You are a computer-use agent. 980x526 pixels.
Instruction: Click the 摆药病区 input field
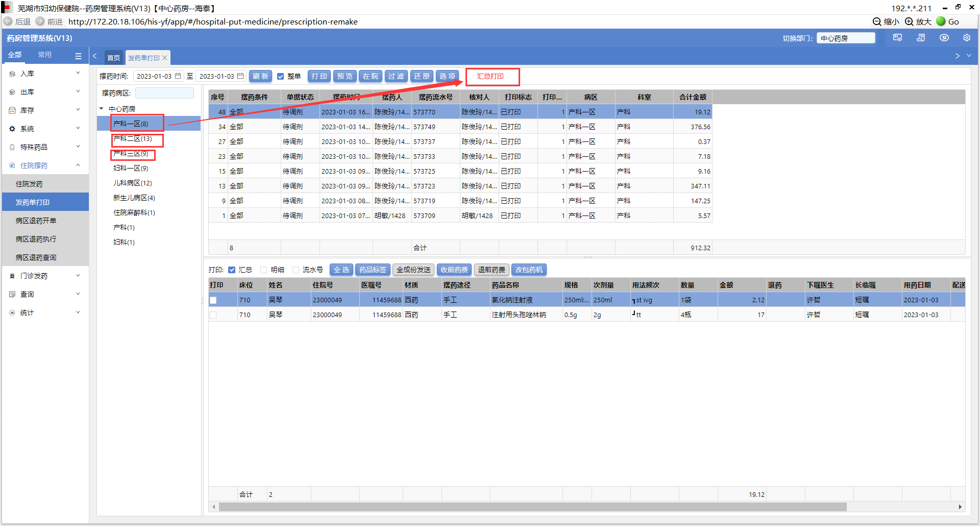pyautogui.click(x=164, y=93)
